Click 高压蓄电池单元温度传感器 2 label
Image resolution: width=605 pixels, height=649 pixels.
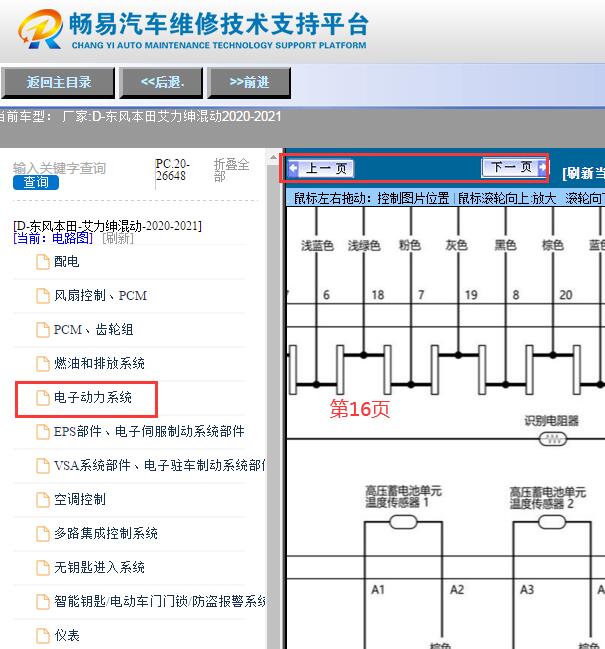pos(547,498)
